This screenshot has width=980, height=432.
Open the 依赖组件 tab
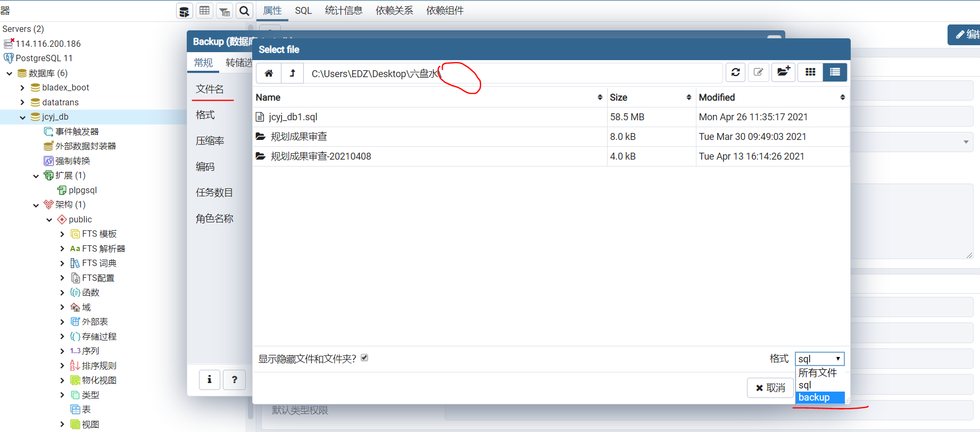445,11
